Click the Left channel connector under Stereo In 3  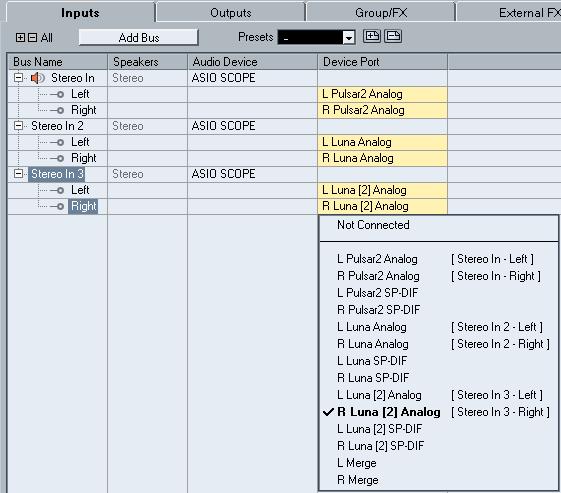click(59, 190)
